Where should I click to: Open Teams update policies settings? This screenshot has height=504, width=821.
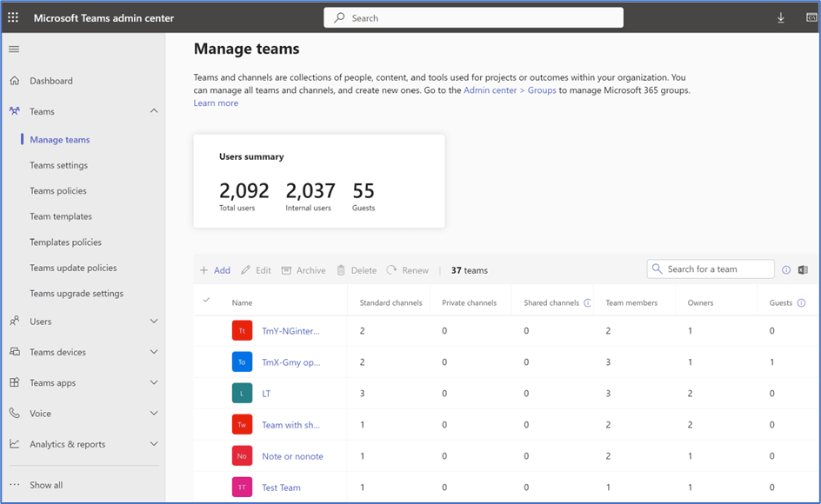coord(73,268)
